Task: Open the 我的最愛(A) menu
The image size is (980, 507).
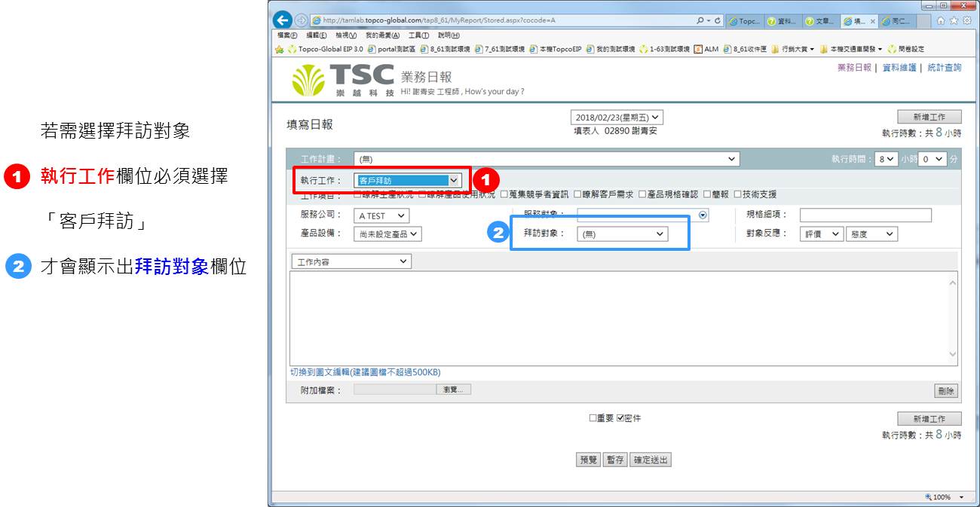Action: coord(382,35)
